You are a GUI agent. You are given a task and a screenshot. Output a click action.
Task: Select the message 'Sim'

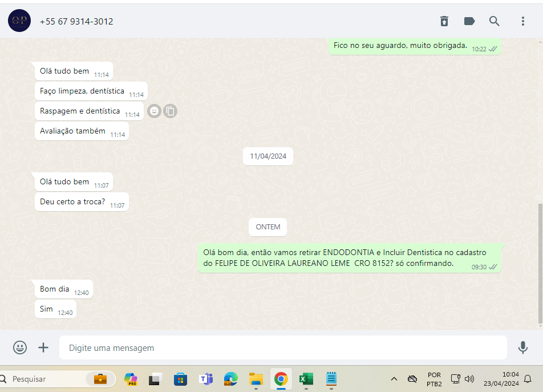pos(56,309)
